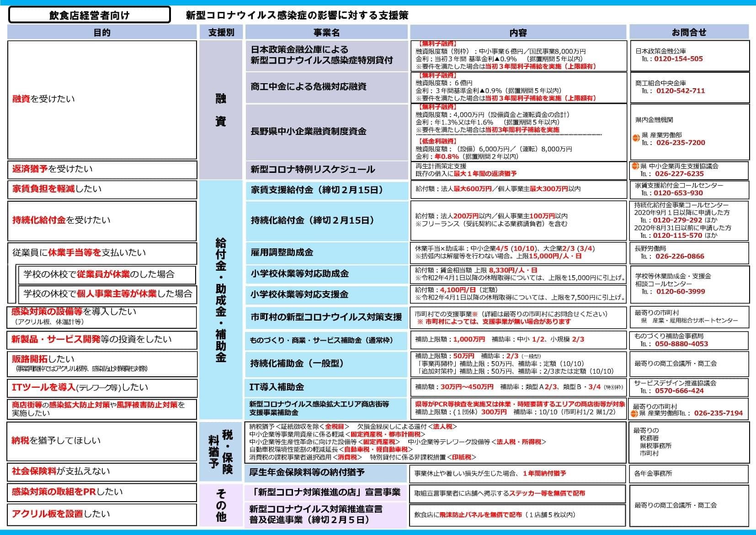
Task: Click 持続化補助金（一般型）program
Action: (326, 364)
